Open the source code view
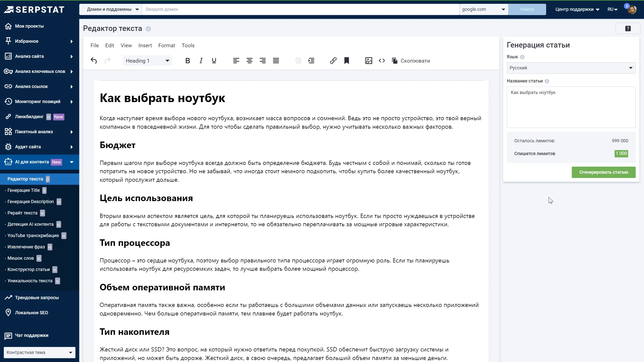This screenshot has height=362, width=644. 382,61
